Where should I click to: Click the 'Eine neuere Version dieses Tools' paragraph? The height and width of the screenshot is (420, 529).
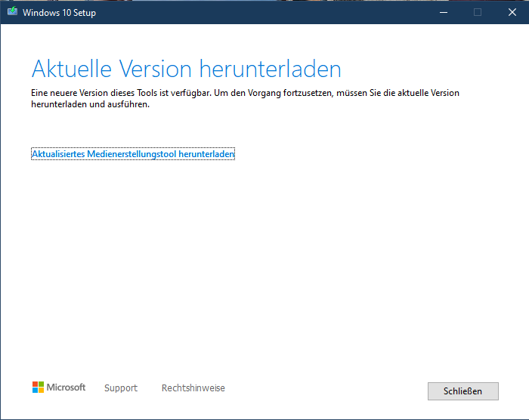point(246,98)
